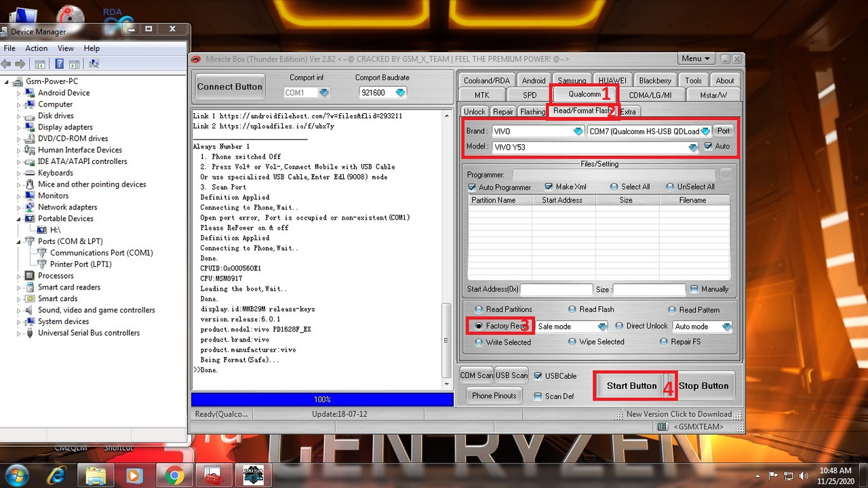Toggle Auto Programmer checkbox
The height and width of the screenshot is (488, 868).
tap(472, 187)
